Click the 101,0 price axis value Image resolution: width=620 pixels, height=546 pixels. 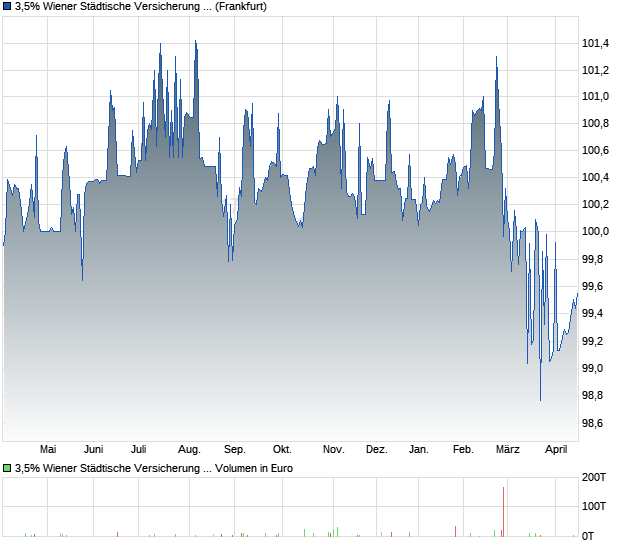[595, 96]
